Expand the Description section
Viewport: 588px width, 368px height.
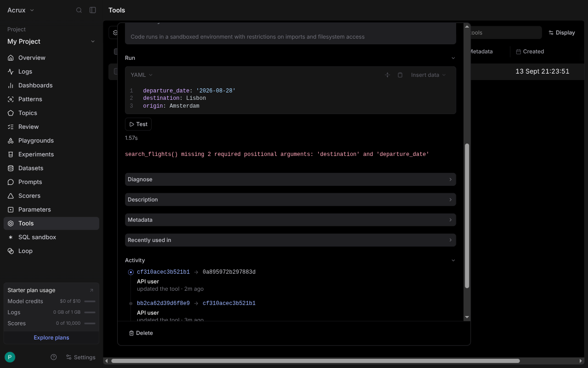tap(290, 200)
